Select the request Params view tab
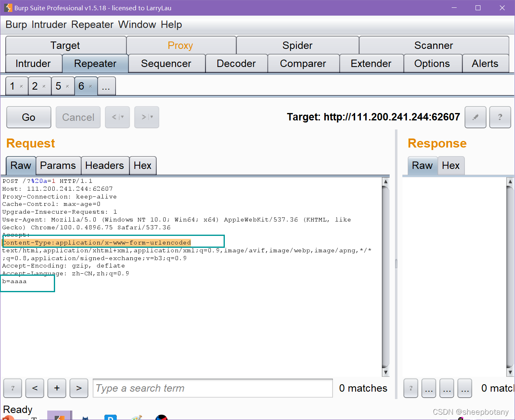 [x=58, y=165]
